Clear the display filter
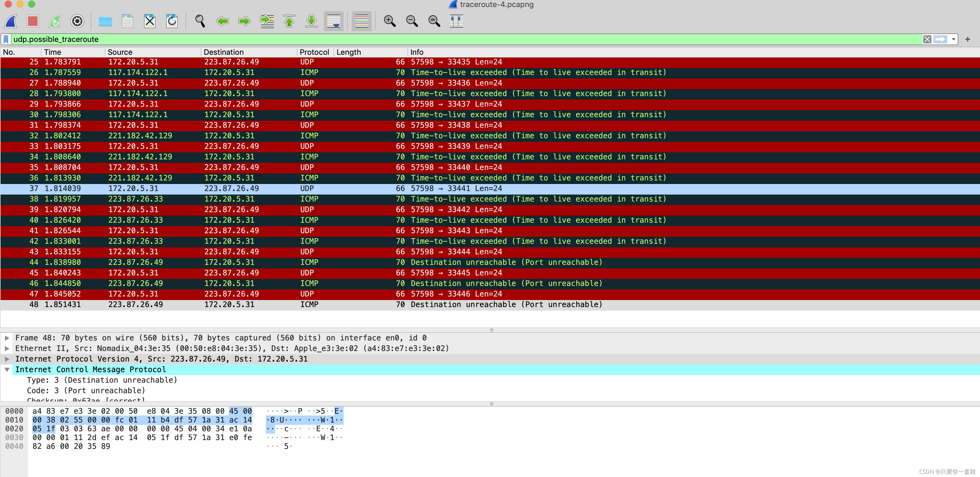Viewport: 980px width, 477px height. coord(927,39)
